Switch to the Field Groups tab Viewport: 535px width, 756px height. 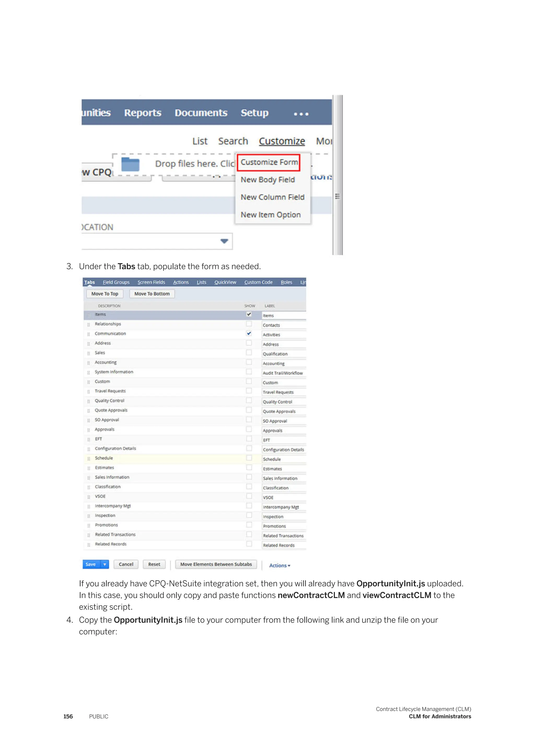116,282
